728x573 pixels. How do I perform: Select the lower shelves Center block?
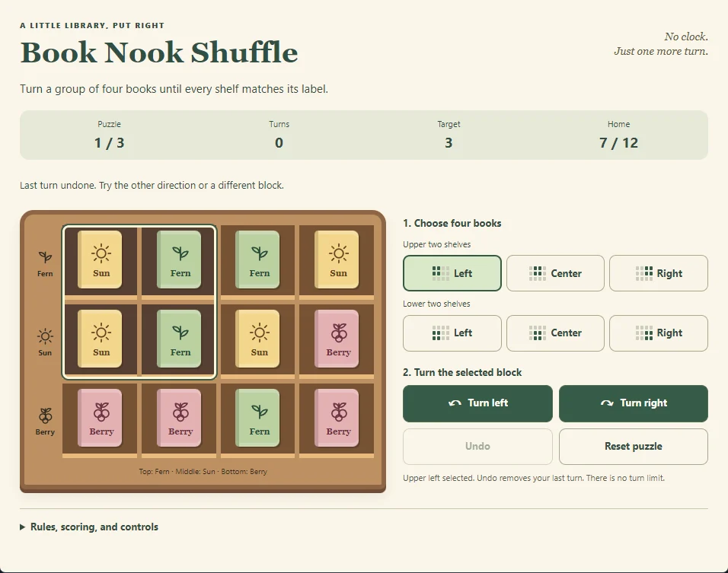pos(555,333)
